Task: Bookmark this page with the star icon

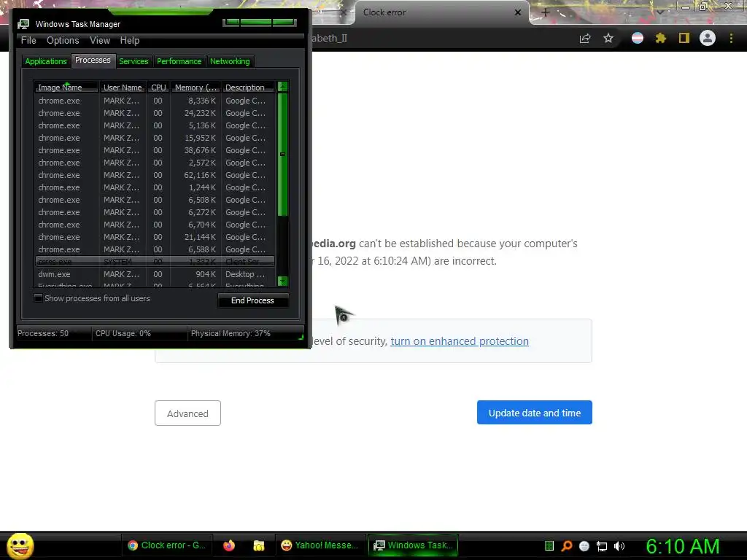Action: coord(608,38)
